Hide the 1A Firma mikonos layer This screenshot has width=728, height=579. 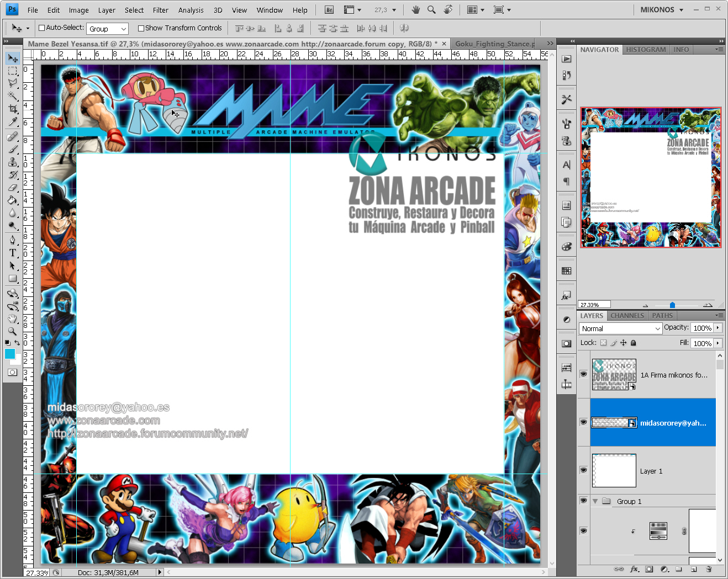[583, 374]
